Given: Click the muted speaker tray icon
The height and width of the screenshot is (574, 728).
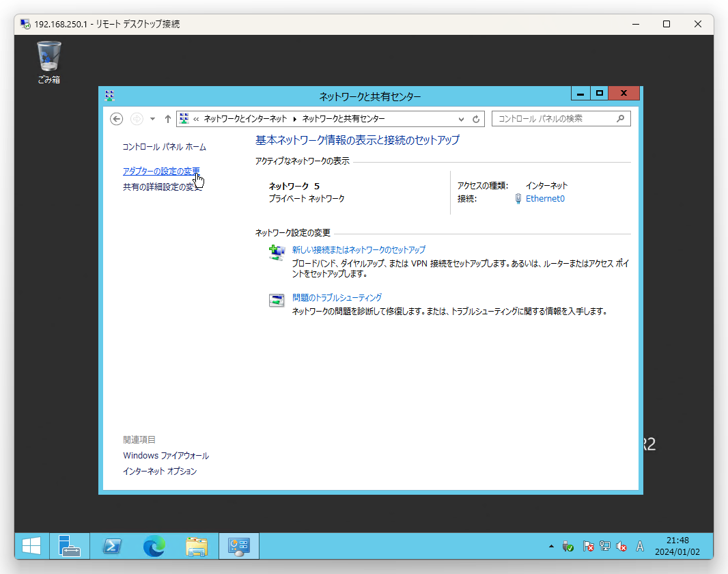Looking at the screenshot, I should [x=621, y=547].
